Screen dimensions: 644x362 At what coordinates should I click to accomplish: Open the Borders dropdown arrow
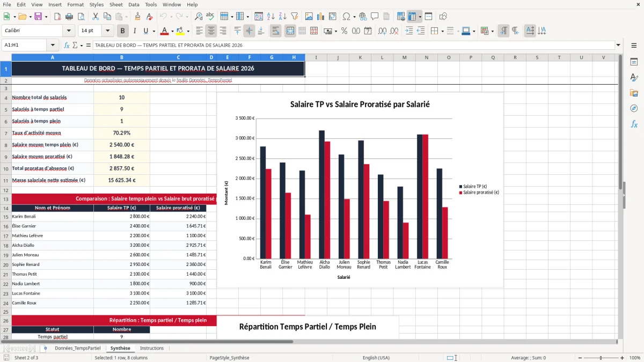tap(442, 31)
